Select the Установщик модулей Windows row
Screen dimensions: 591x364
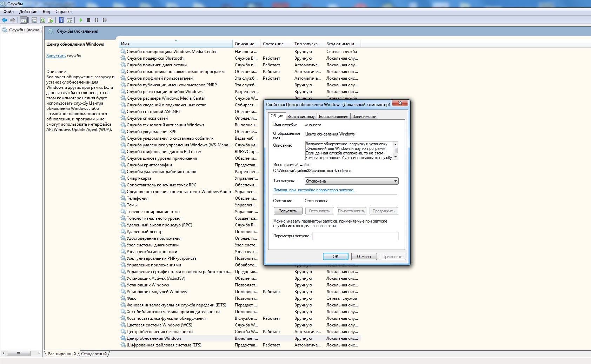point(240,292)
